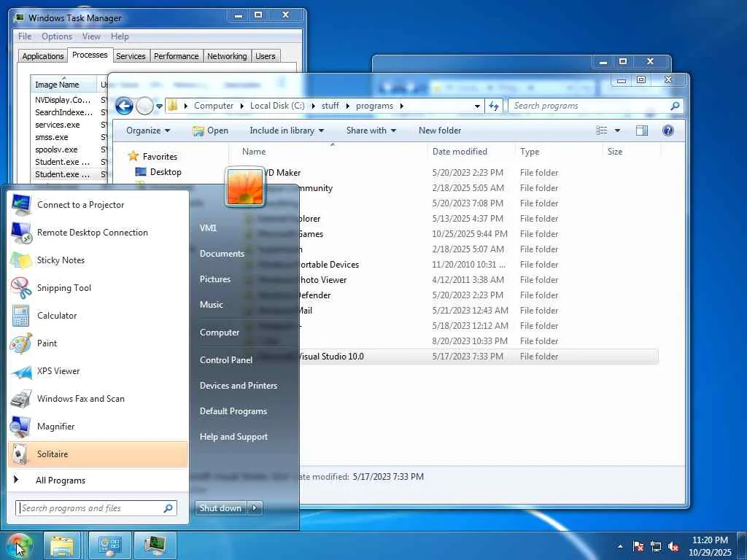Expand the Organize dropdown
The image size is (747, 560).
click(147, 131)
